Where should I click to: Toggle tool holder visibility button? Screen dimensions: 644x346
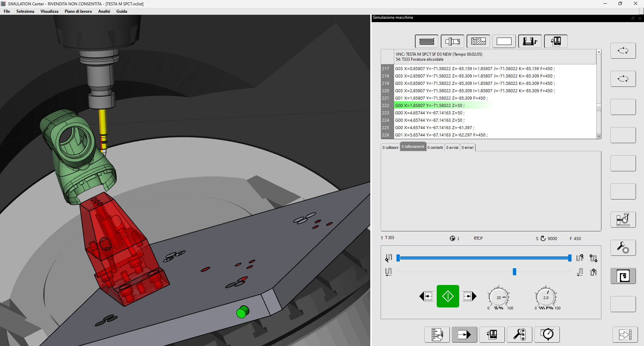452,41
